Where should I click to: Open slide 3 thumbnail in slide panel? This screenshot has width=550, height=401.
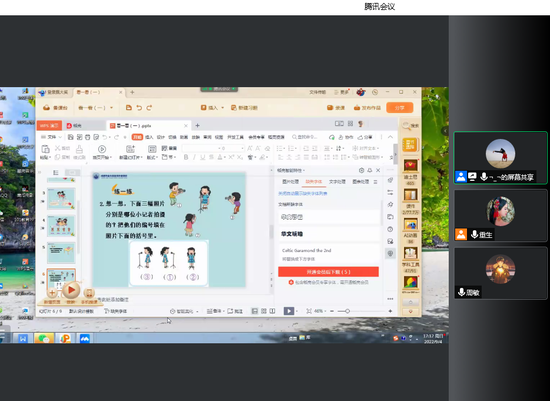(61, 199)
